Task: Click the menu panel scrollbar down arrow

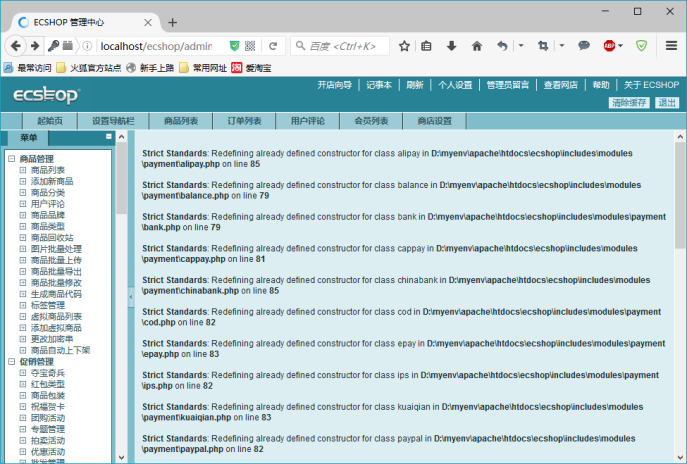Action: point(122,457)
